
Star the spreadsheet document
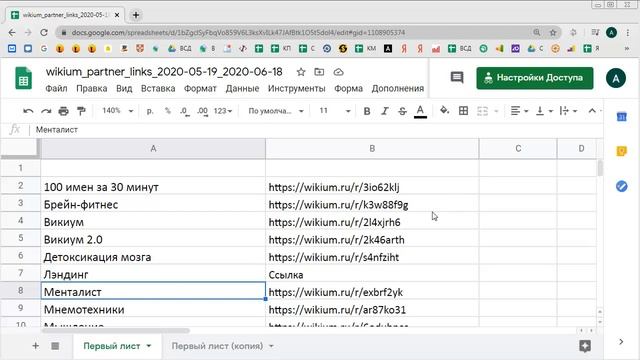coord(301,72)
